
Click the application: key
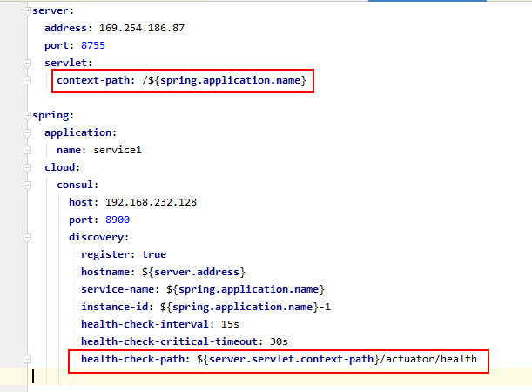pyautogui.click(x=81, y=132)
